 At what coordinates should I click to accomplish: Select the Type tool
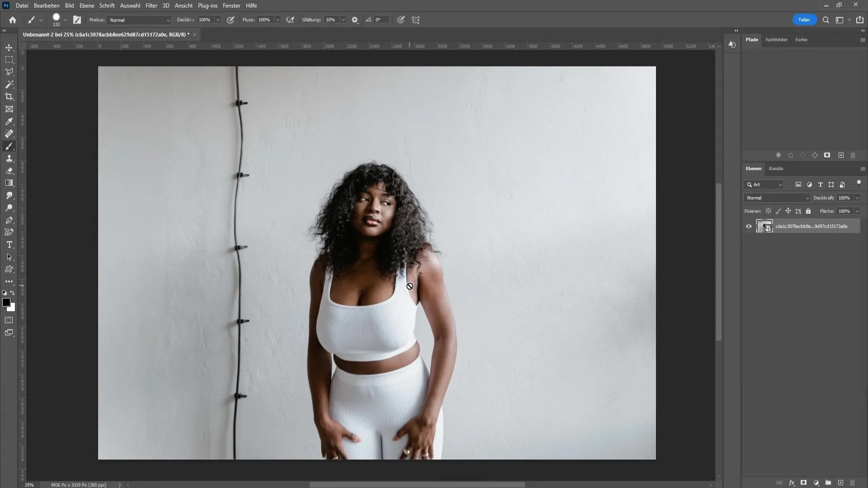tap(9, 244)
